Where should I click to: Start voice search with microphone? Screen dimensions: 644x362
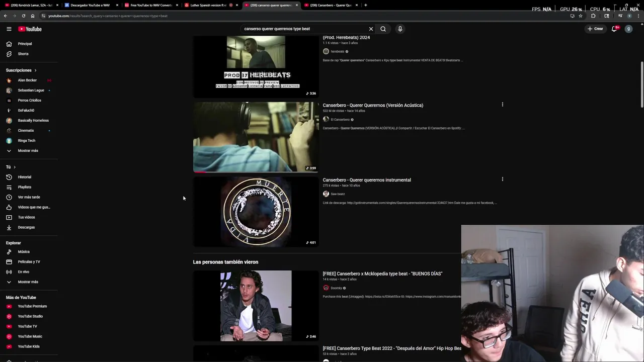pos(400,29)
